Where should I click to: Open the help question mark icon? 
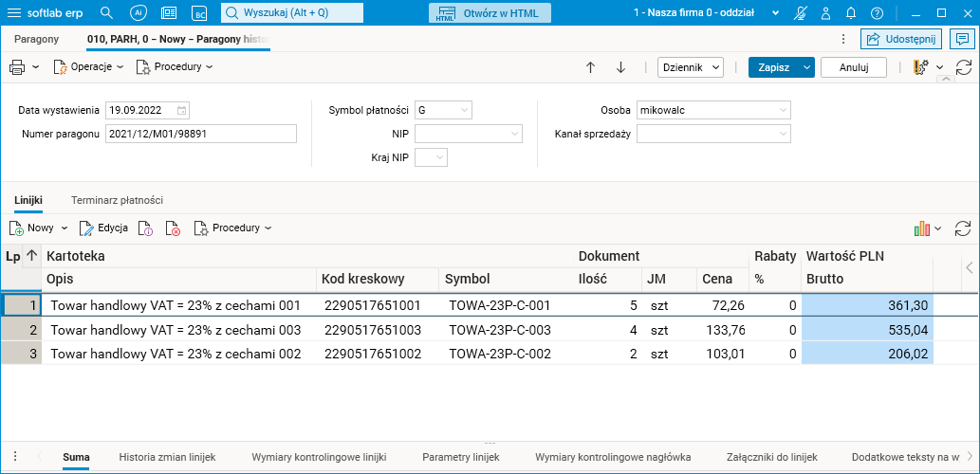tap(877, 12)
